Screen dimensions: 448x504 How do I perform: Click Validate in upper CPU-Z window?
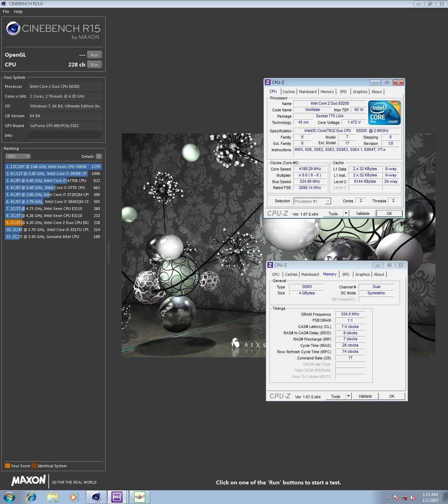point(363,213)
